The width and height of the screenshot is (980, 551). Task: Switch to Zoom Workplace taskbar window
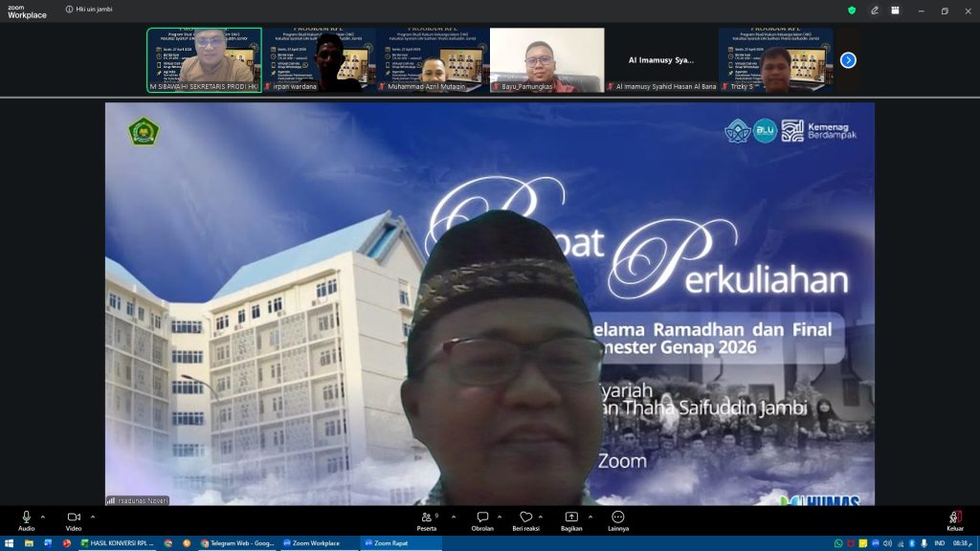(312, 543)
